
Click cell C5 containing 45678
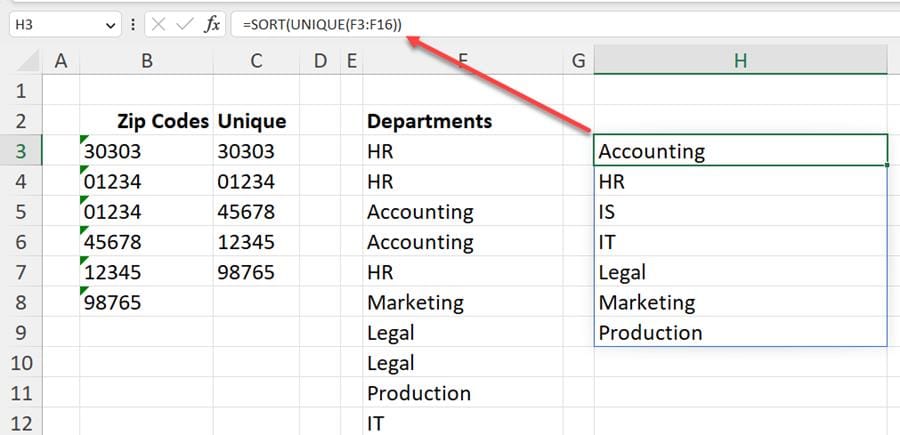click(256, 212)
